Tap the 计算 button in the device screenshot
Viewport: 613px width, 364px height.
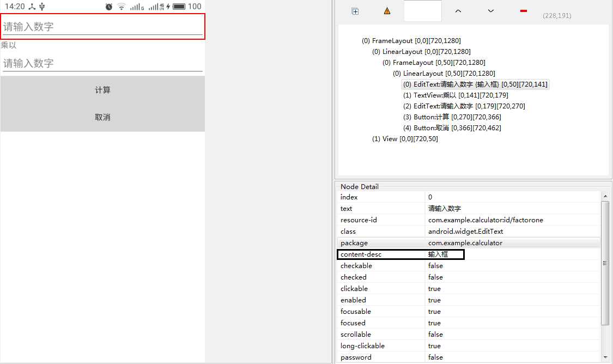point(102,90)
